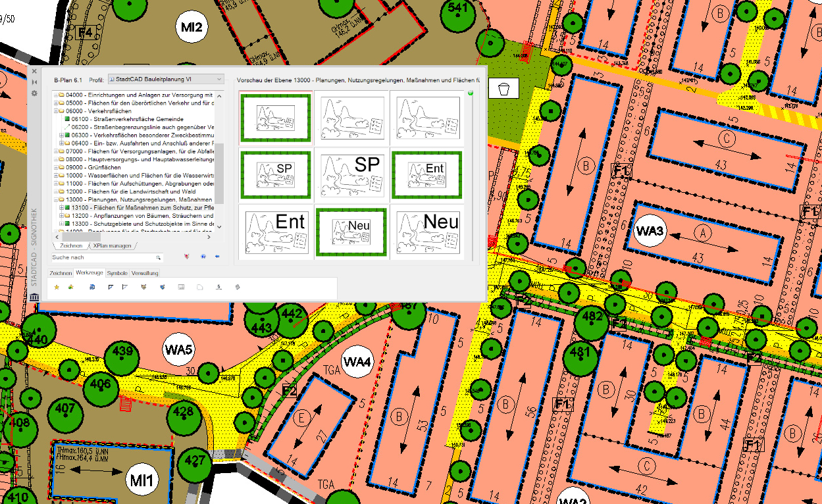Click the blue left arrow beside search
The height and width of the screenshot is (504, 822).
217,257
